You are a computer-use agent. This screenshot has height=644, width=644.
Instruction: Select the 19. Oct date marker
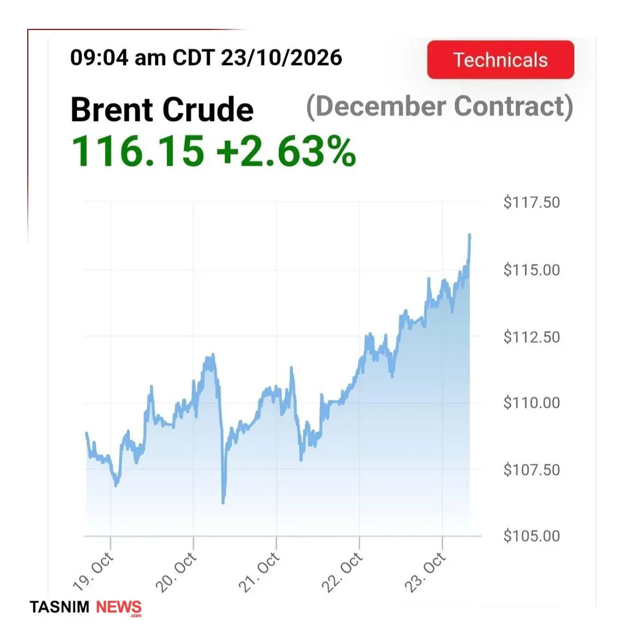[x=93, y=572]
